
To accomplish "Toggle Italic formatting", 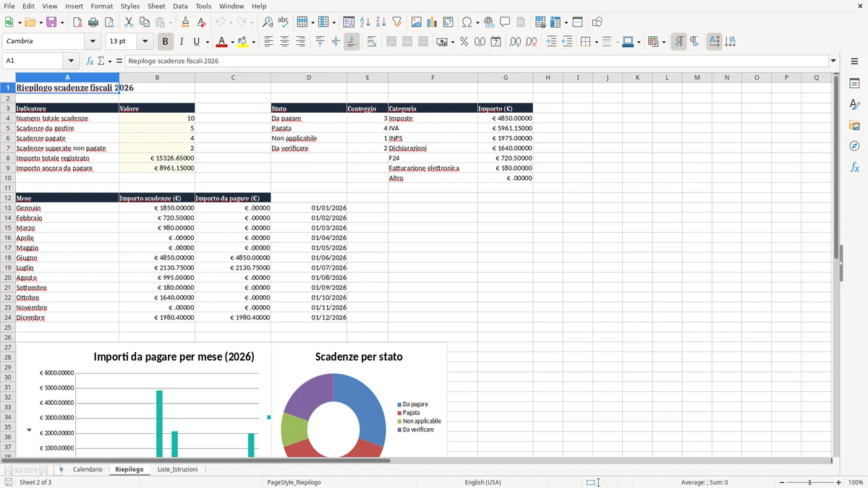I will [182, 42].
